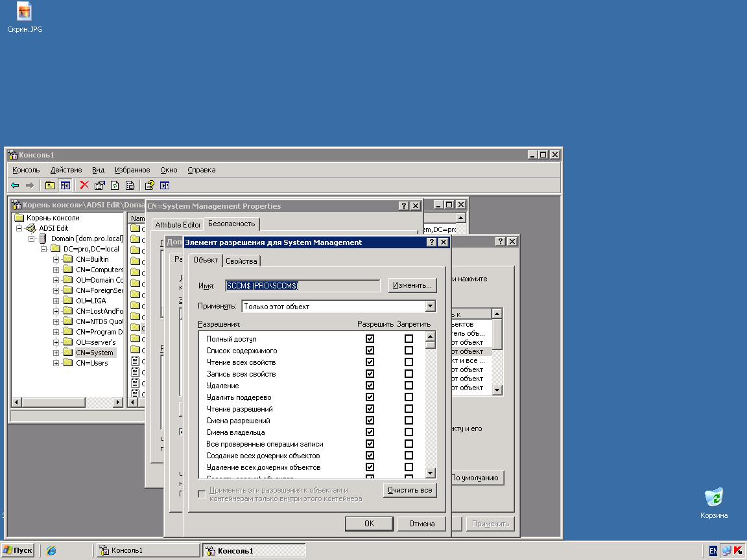
Task: Uncheck Allow for Полный доступ
Action: (x=370, y=338)
